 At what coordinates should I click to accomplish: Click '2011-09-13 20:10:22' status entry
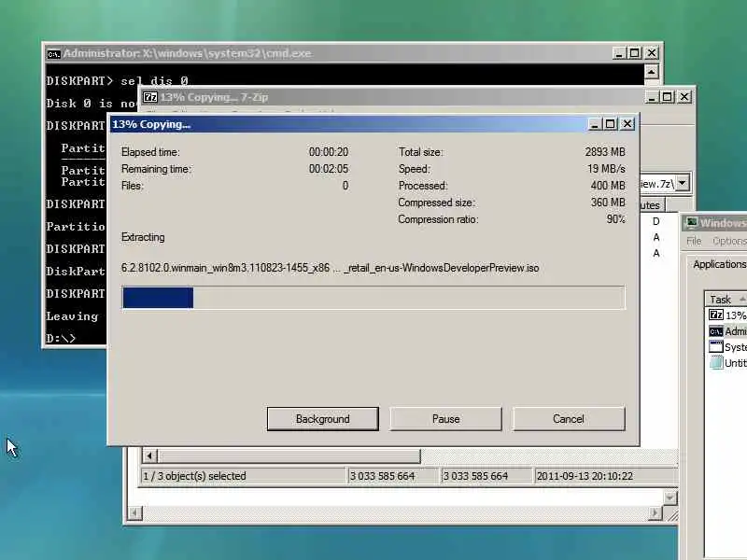coord(585,476)
